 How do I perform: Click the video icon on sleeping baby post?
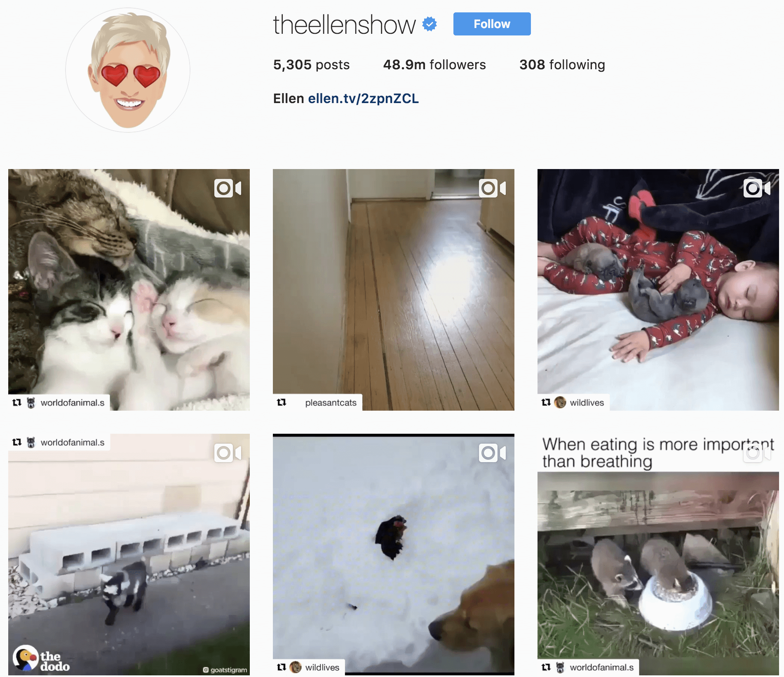pos(757,188)
